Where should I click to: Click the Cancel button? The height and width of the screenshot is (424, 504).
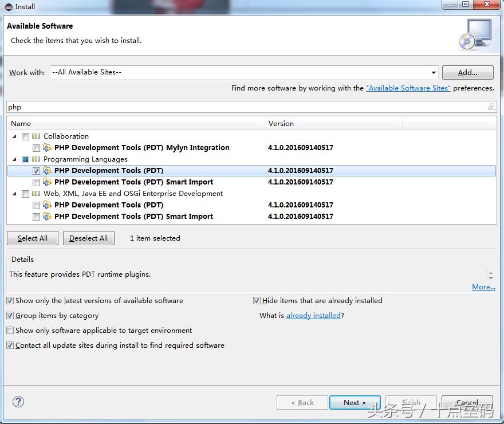point(467,402)
